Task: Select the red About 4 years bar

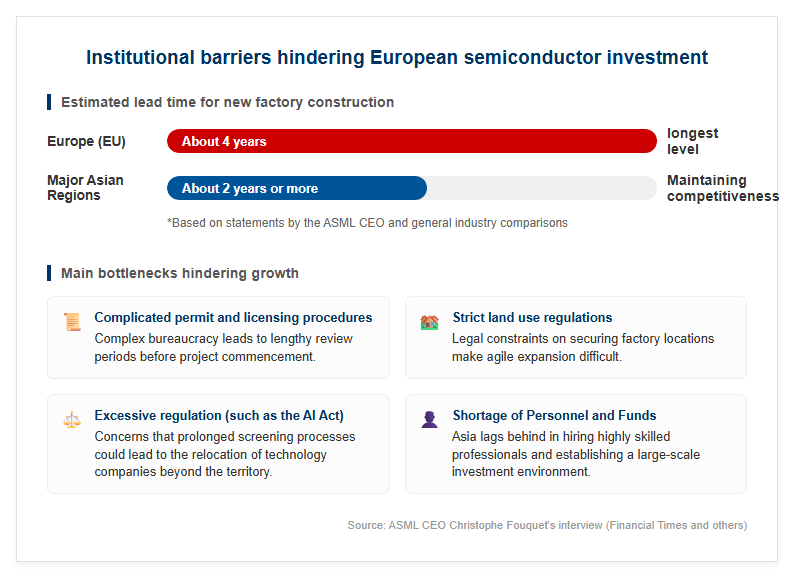Action: pyautogui.click(x=412, y=141)
